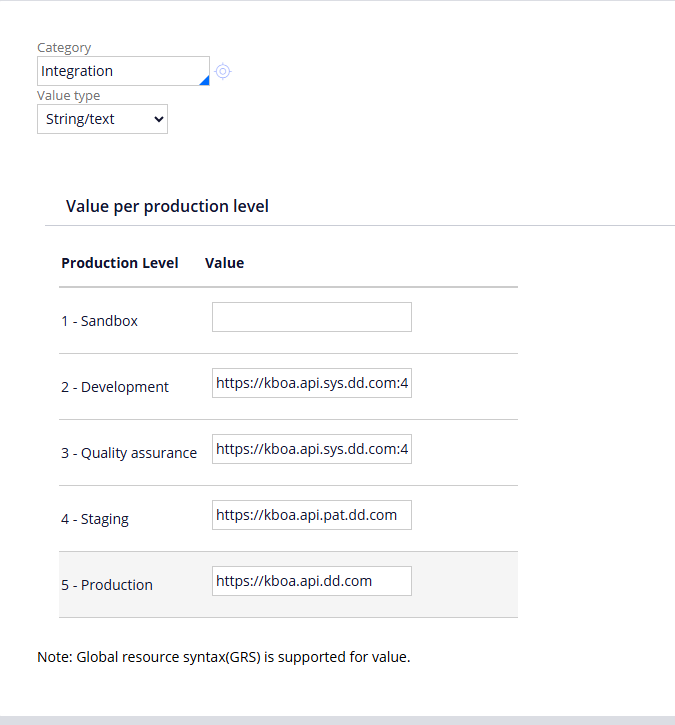Select the '3 - Quality assurance' row label
The width and height of the screenshot is (675, 725).
pyautogui.click(x=129, y=453)
